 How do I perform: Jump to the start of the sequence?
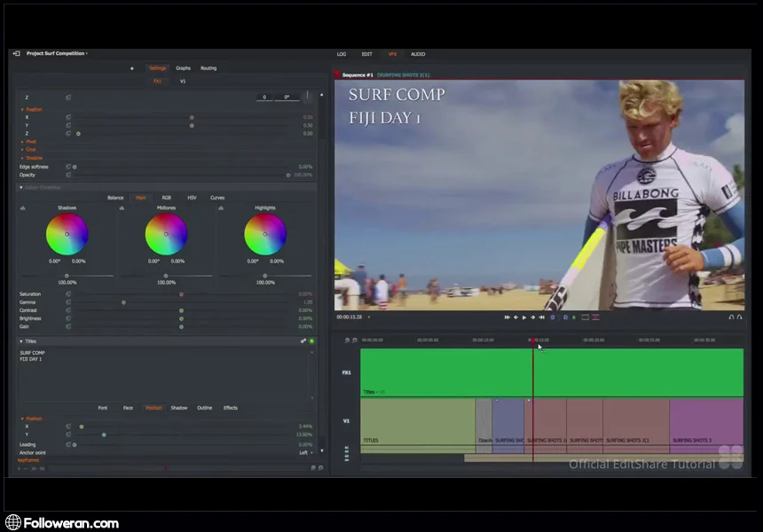pyautogui.click(x=507, y=317)
